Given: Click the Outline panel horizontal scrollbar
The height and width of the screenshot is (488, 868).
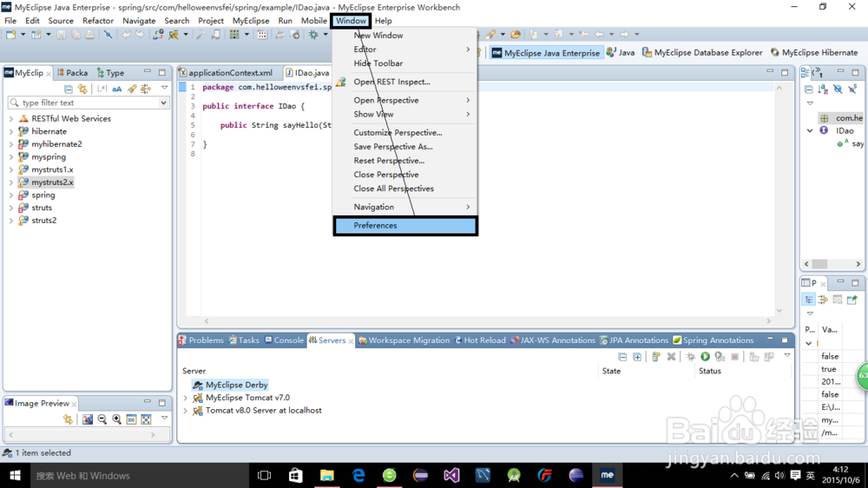Looking at the screenshot, I should click(x=832, y=264).
